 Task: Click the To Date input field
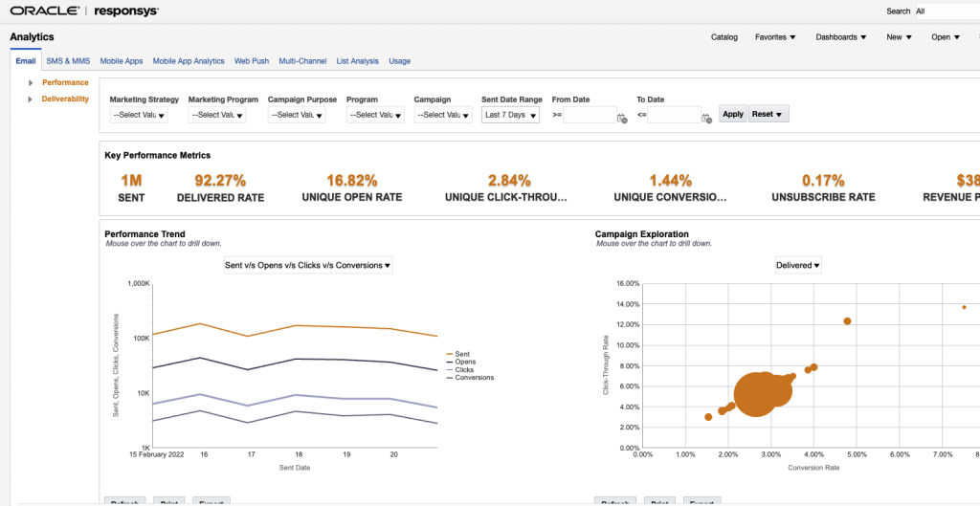coord(674,115)
